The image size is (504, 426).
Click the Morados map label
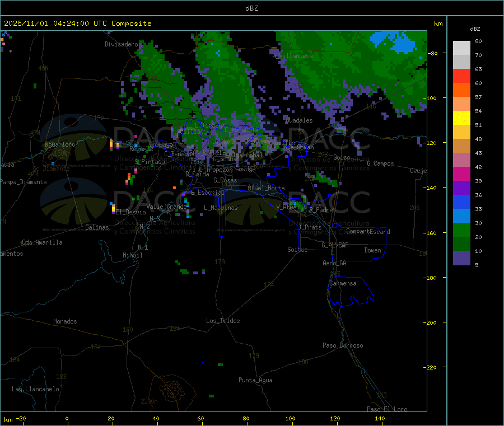click(66, 321)
